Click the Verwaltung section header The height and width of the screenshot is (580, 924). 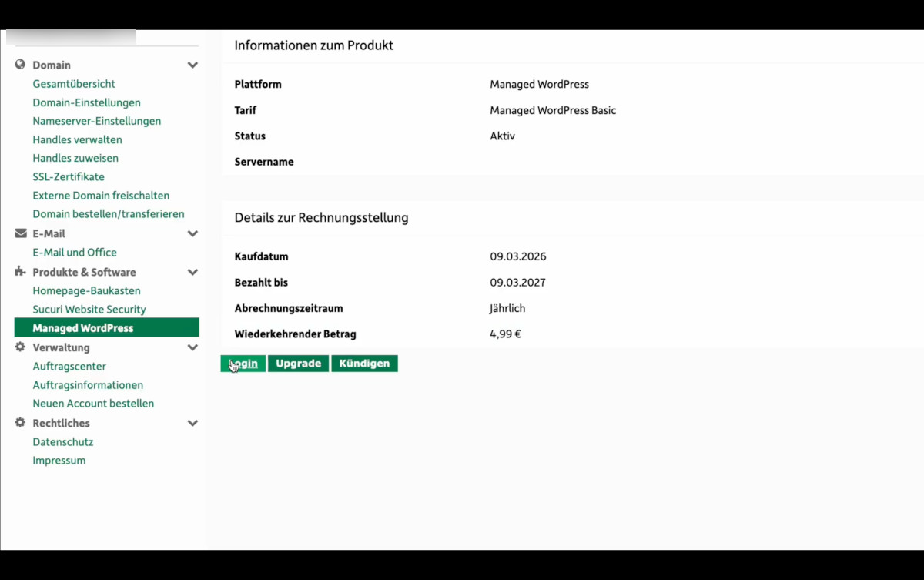pyautogui.click(x=61, y=347)
